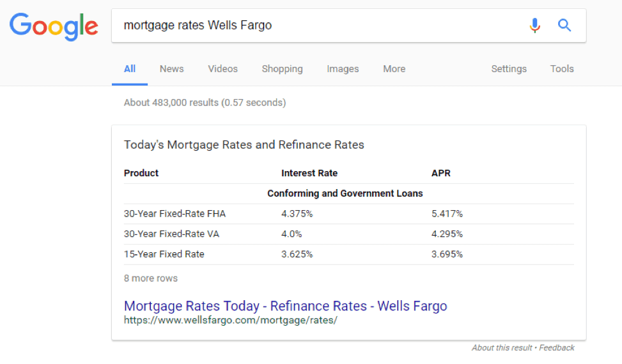The image size is (622, 364).
Task: Expand the More search categories menu
Action: pyautogui.click(x=394, y=69)
